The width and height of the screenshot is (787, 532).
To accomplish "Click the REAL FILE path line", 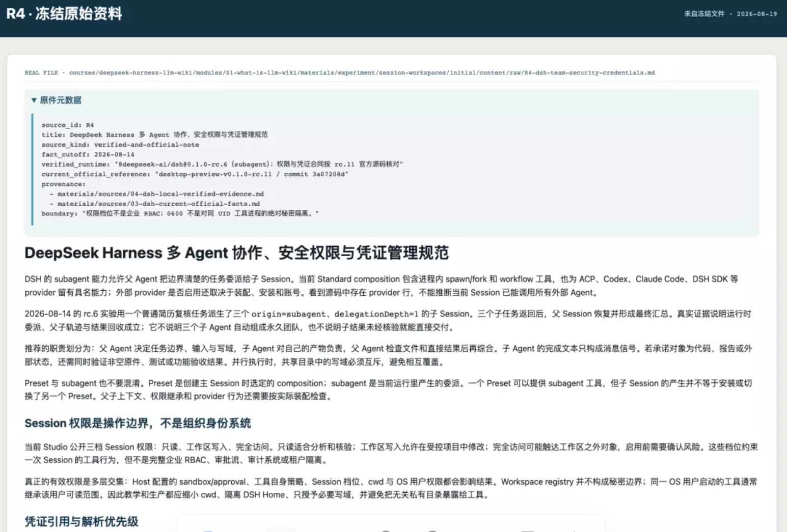I will click(x=340, y=73).
